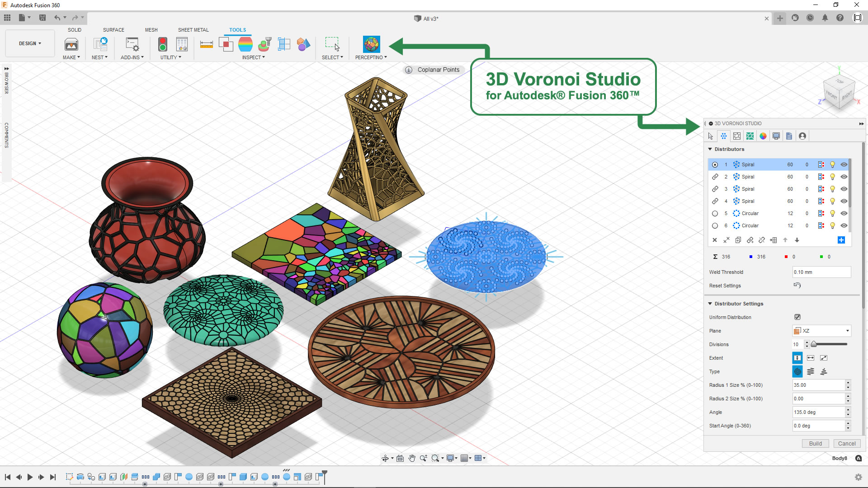Select radio button for distributor 5 Circular
The image size is (868, 488).
(715, 213)
